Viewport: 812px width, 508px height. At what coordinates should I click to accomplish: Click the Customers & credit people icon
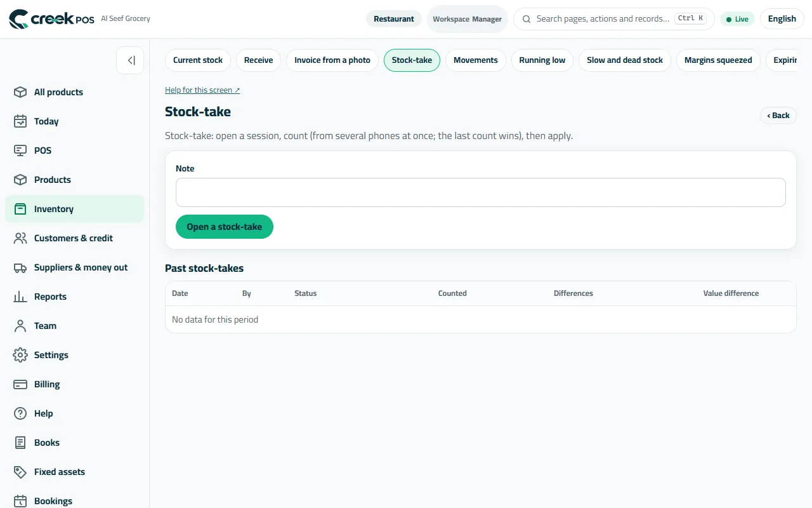click(x=20, y=238)
